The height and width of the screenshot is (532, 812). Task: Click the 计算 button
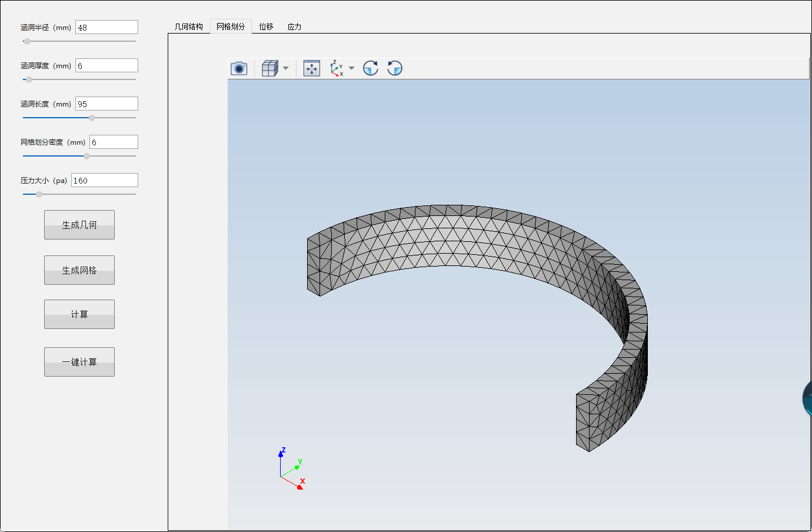coord(79,314)
